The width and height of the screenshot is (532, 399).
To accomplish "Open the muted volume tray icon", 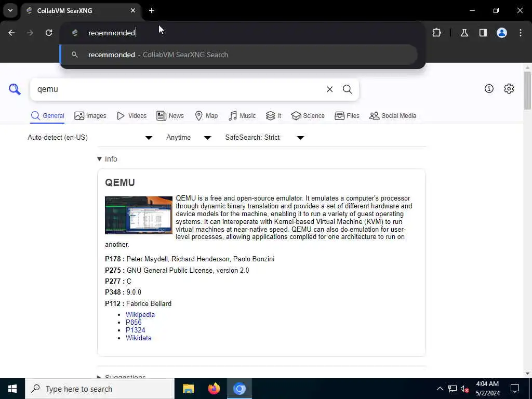I will (464, 389).
